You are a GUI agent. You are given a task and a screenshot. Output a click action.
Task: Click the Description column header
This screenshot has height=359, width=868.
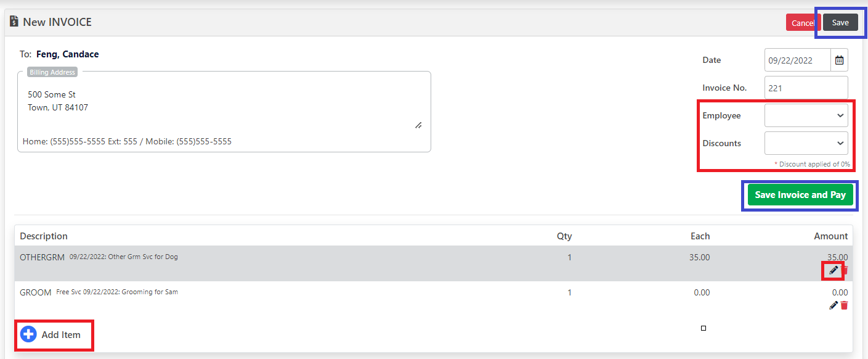44,236
